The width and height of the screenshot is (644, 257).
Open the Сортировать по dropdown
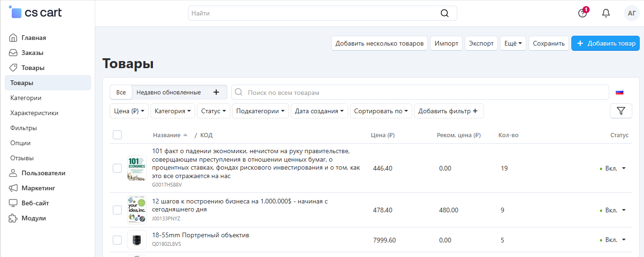[381, 111]
